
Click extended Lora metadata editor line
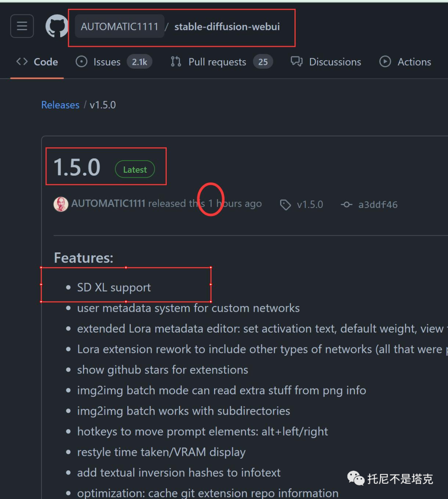(263, 328)
